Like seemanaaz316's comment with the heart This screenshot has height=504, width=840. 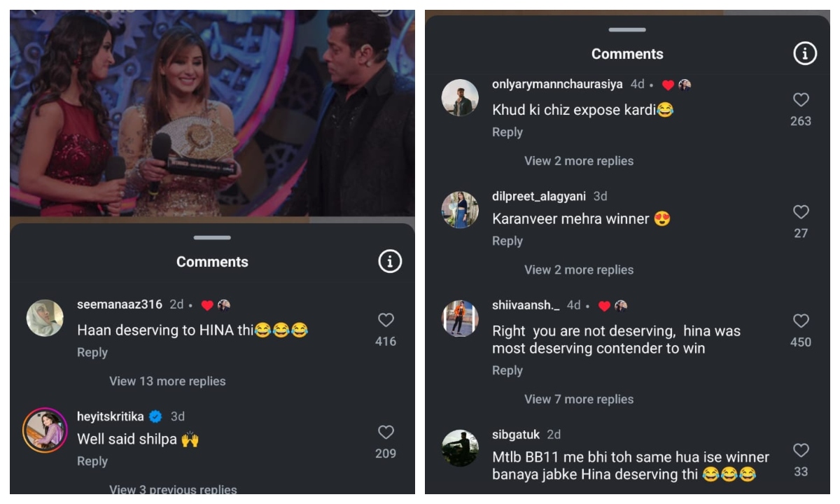[386, 321]
